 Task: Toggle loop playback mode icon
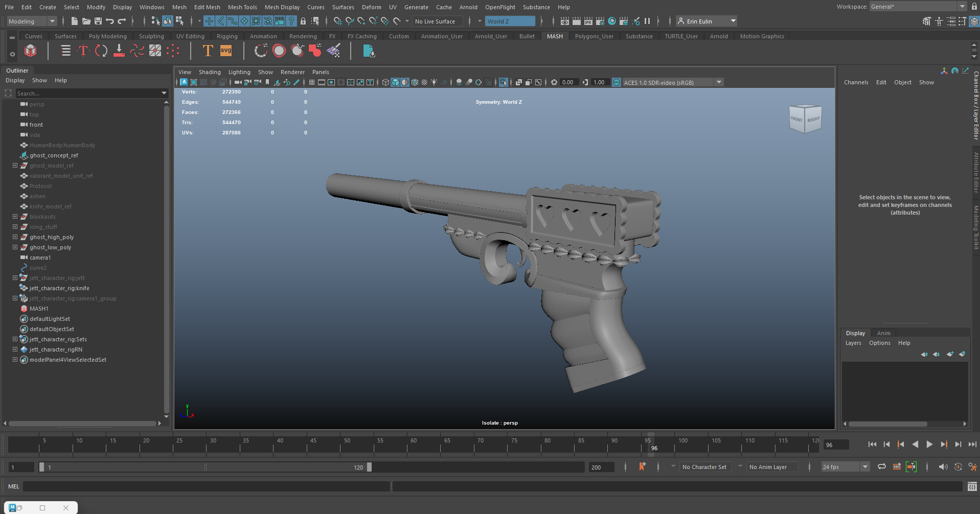882,466
